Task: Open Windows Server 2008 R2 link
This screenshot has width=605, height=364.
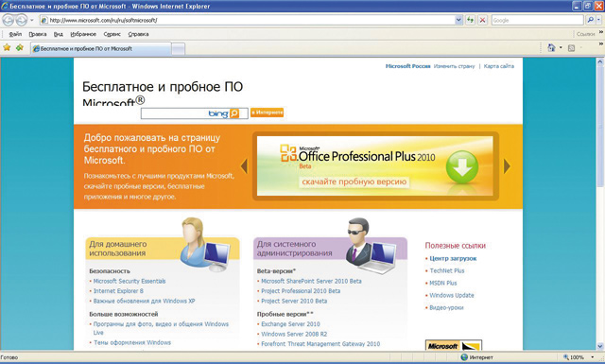Action: (x=294, y=334)
